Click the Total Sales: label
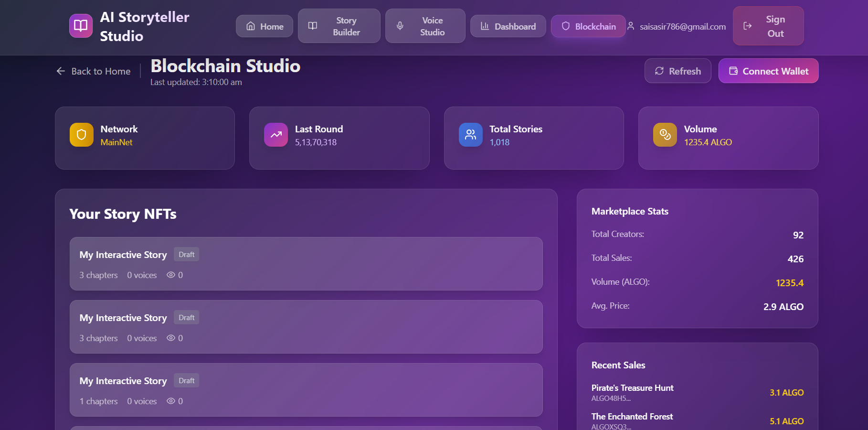 click(x=612, y=258)
